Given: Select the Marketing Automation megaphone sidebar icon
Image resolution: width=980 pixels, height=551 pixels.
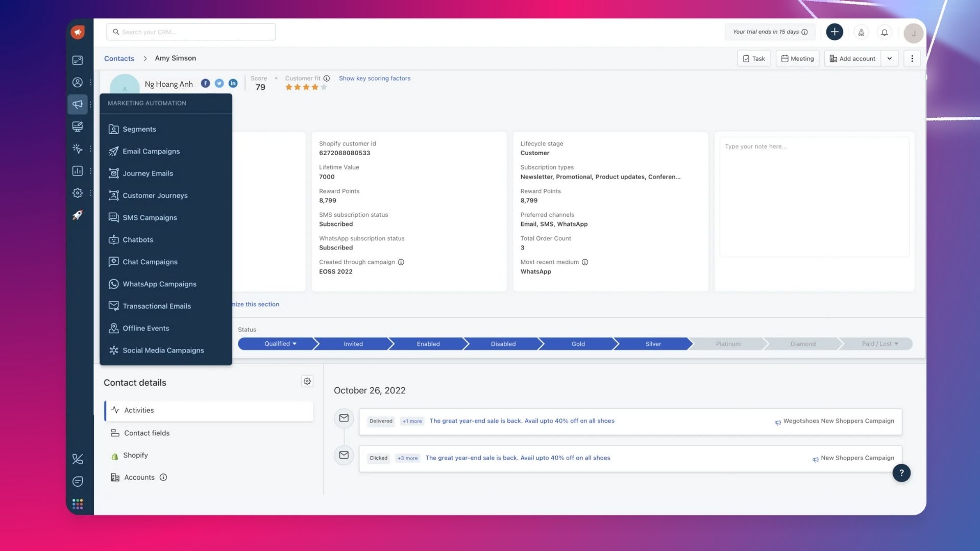Looking at the screenshot, I should (78, 104).
